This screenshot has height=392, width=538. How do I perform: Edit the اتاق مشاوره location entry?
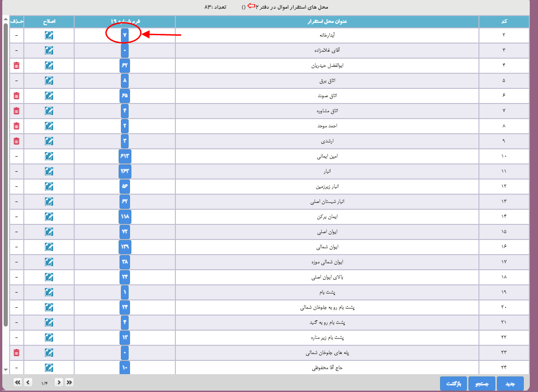49,111
